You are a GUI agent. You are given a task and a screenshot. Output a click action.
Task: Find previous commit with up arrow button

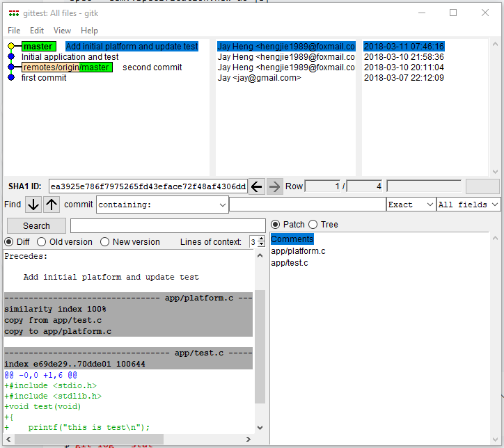(52, 205)
